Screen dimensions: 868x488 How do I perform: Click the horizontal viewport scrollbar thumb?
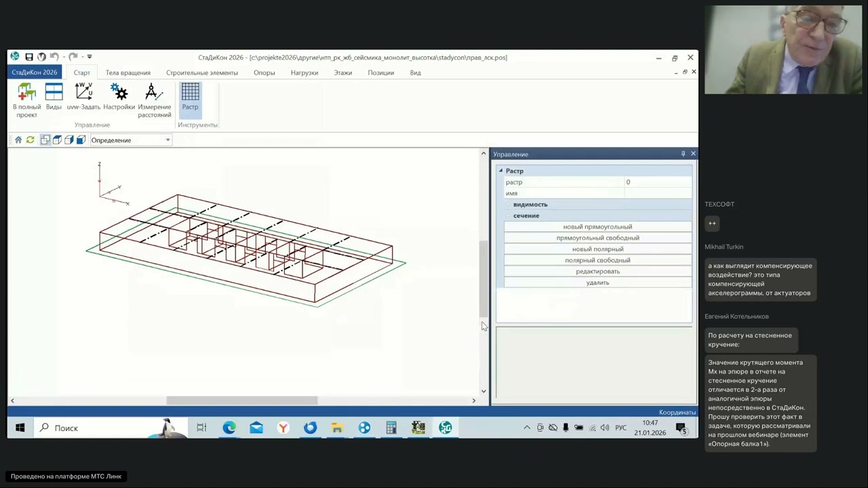pos(241,401)
